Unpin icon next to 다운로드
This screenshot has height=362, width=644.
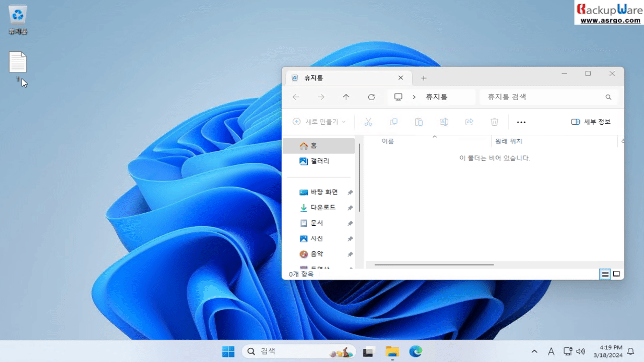coord(350,208)
